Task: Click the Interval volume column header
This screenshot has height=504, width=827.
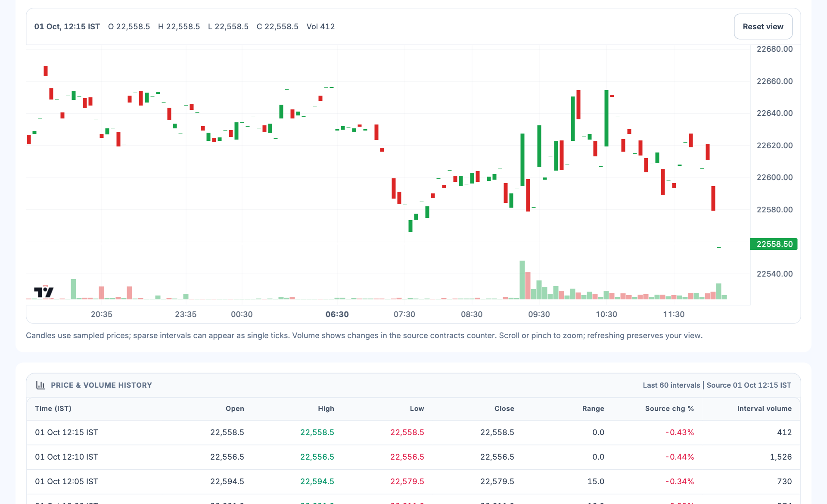Action: point(765,408)
